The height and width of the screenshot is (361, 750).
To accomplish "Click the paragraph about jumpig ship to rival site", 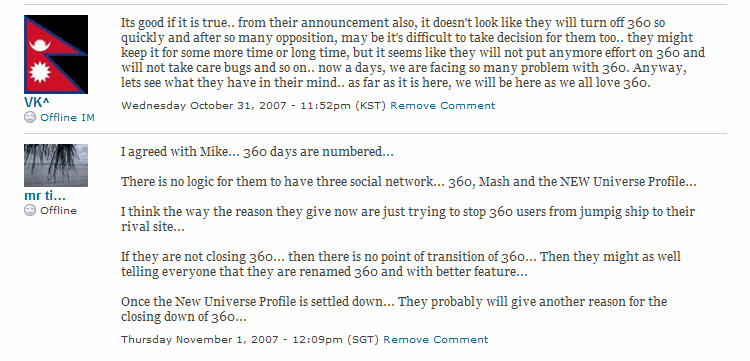I will coord(408,219).
